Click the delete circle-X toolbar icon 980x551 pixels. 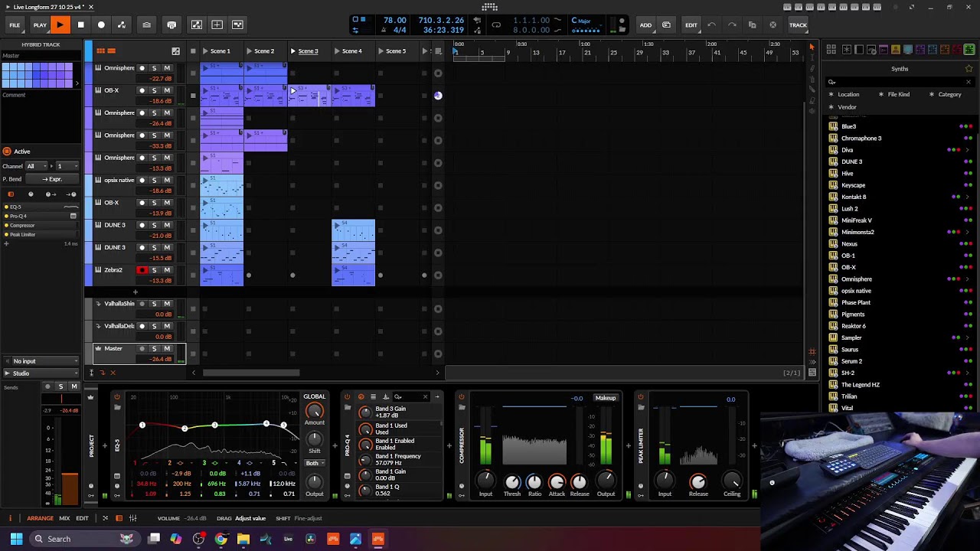[x=773, y=25]
